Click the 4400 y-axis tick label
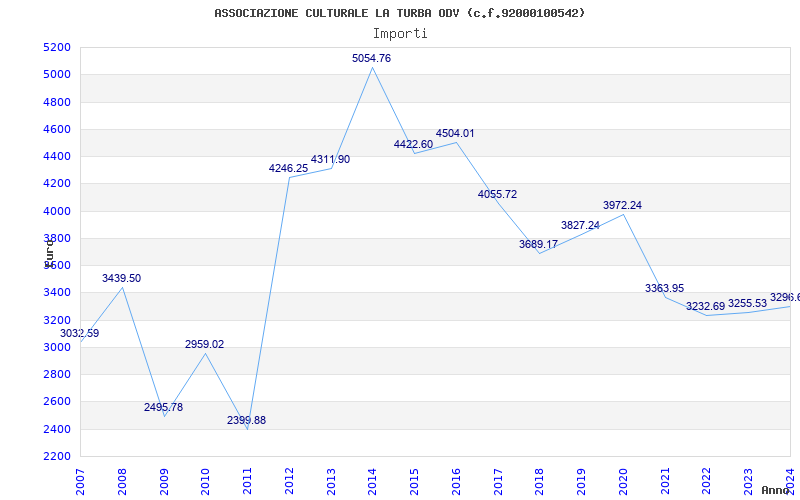Image resolution: width=800 pixels, height=500 pixels. (57, 156)
